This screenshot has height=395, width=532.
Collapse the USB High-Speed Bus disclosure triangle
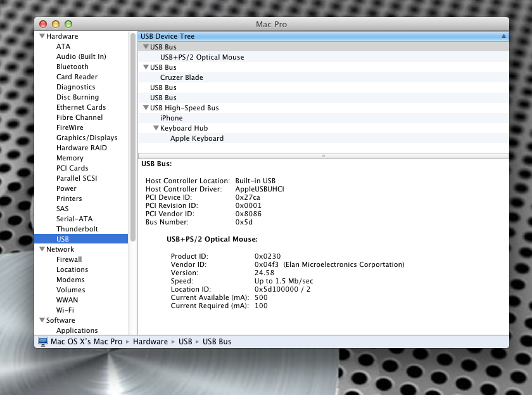click(146, 108)
